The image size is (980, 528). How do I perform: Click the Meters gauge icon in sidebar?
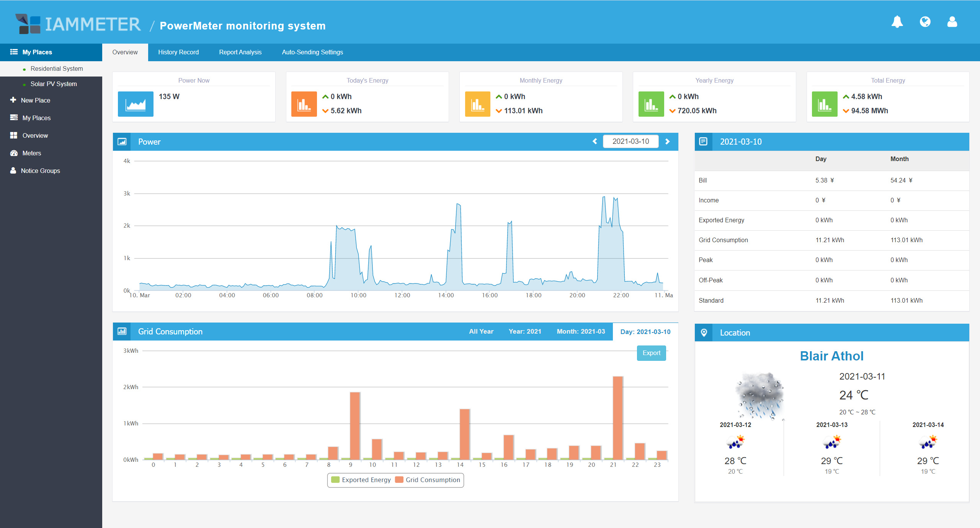[14, 153]
